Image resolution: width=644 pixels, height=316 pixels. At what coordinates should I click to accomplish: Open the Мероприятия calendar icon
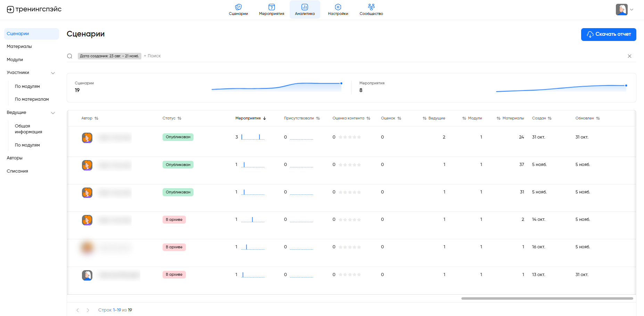(272, 7)
